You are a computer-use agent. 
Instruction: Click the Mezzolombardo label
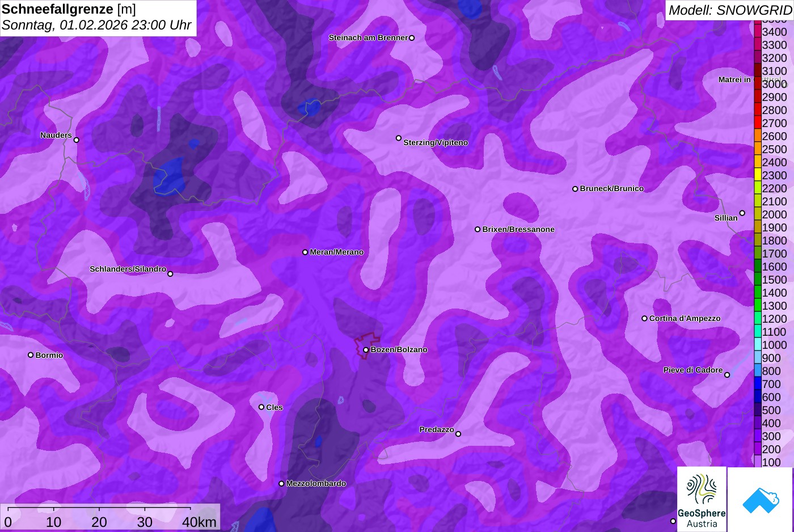click(316, 484)
